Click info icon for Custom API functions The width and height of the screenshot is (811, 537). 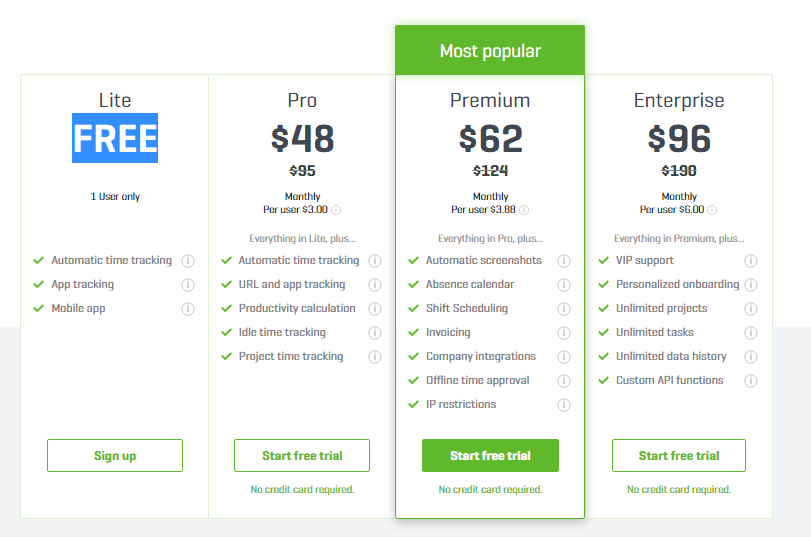pyautogui.click(x=750, y=381)
